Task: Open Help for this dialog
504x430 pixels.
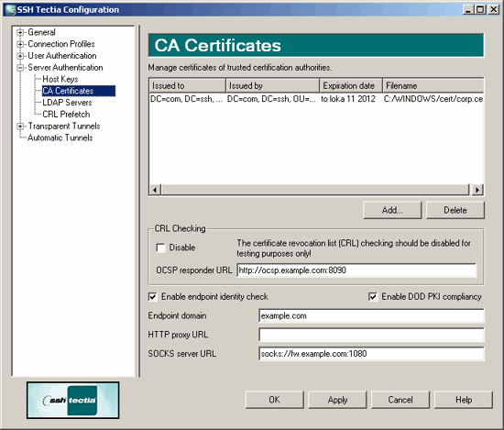Action: [464, 400]
